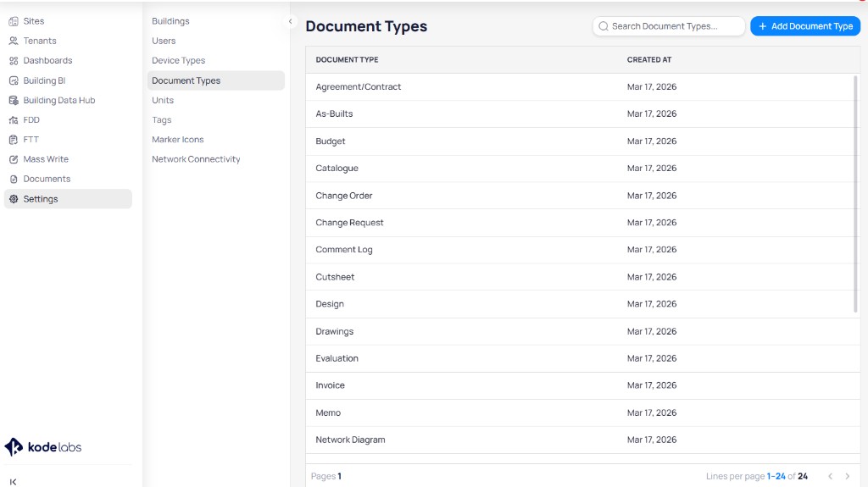The image size is (868, 487).
Task: Collapse the main sidebar using the bottom arrow icon
Action: click(14, 481)
